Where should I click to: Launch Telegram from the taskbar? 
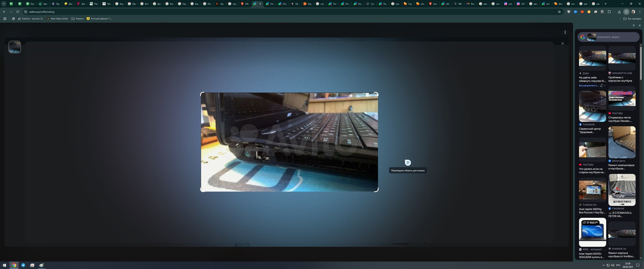[x=23, y=265]
